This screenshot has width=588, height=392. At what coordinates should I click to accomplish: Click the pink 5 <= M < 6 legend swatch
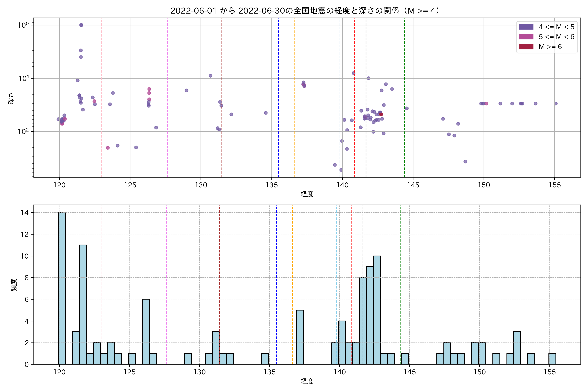coord(526,37)
